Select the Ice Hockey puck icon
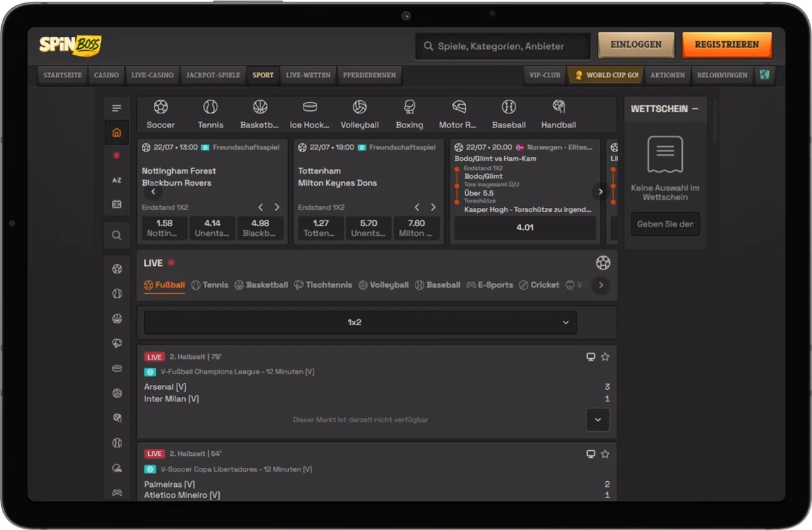This screenshot has width=812, height=530. pyautogui.click(x=310, y=107)
